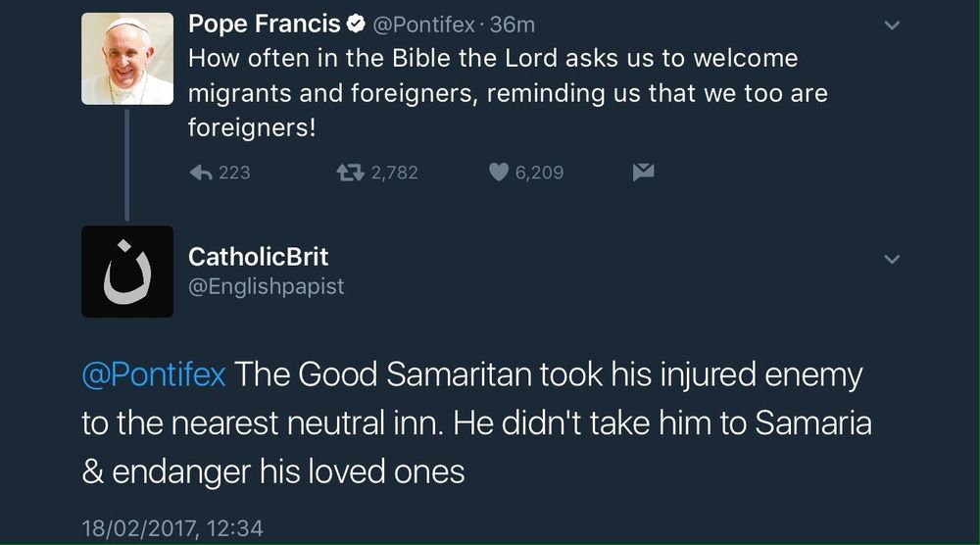Click the 18/02/2017, 12:34 date stamp
980x545 pixels.
click(172, 528)
